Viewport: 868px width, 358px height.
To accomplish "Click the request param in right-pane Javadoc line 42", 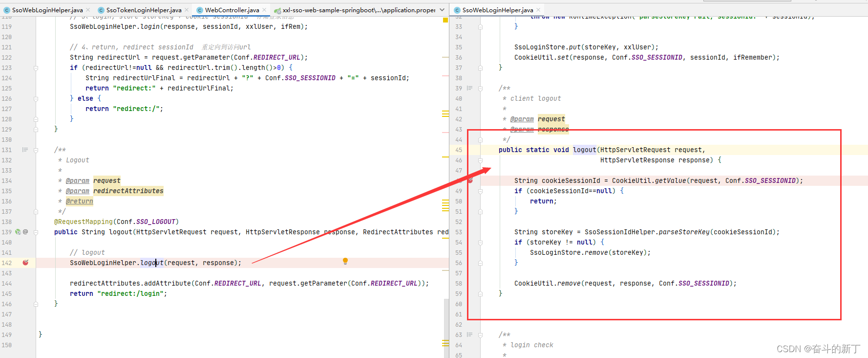I will 551,119.
